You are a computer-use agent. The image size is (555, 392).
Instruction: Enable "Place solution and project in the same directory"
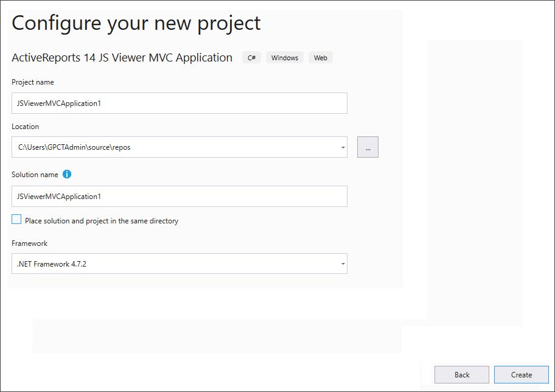point(16,219)
